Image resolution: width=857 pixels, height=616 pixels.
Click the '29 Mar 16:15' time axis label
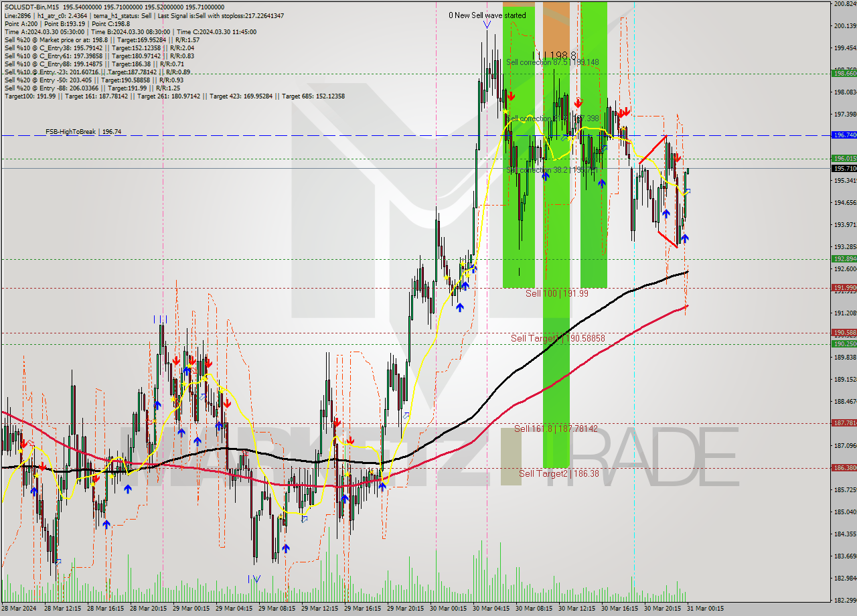click(x=364, y=609)
